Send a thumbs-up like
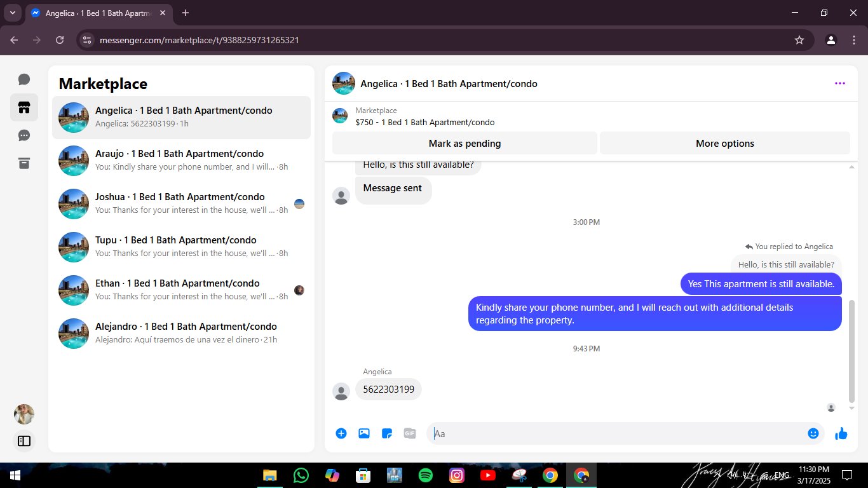Screen dimensions: 868x488 tap(841, 433)
